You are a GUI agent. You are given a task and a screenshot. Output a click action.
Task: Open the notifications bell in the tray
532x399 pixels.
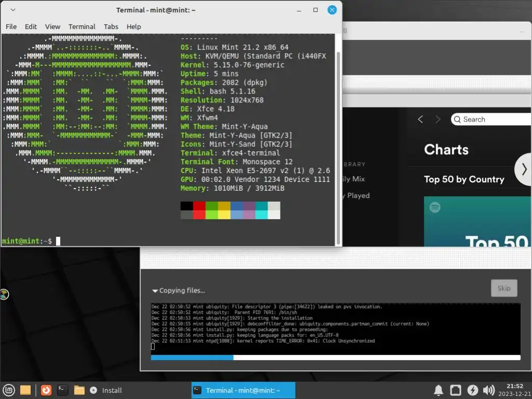click(438, 390)
